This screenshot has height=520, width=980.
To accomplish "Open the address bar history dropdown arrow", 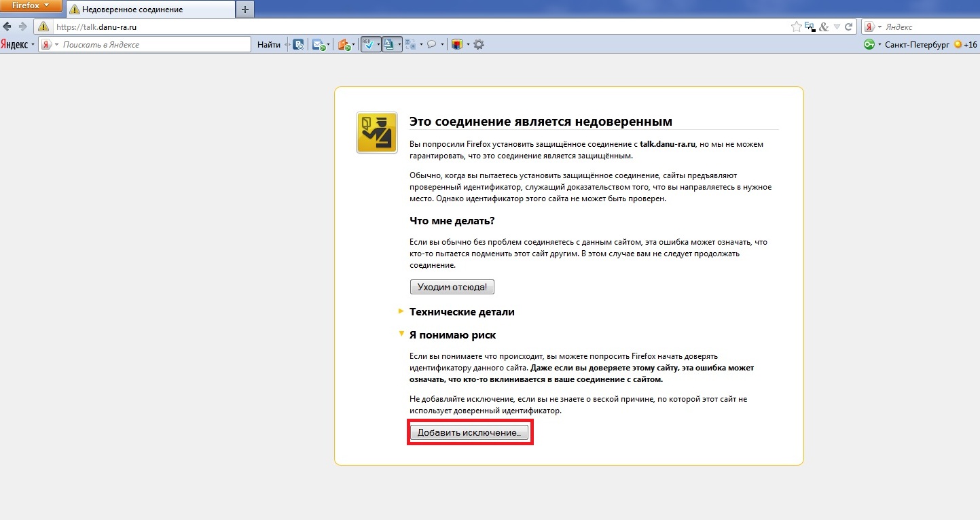I will pos(837,27).
